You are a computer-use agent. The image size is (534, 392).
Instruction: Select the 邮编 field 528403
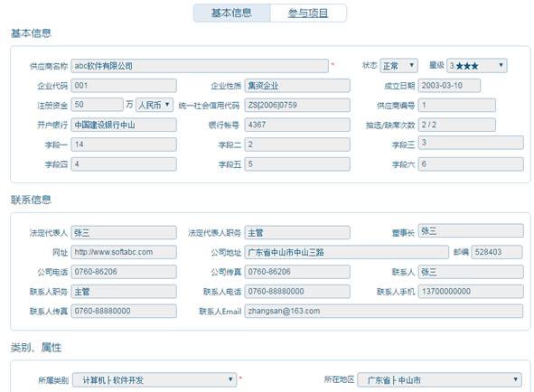(x=497, y=252)
